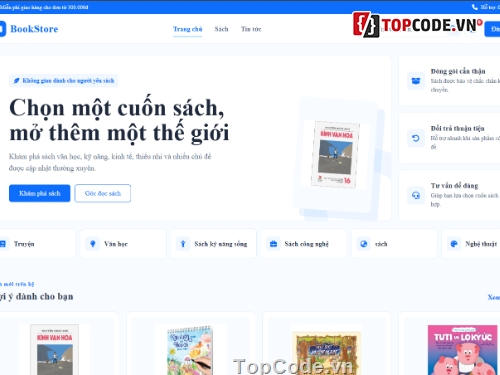Click the feather icon in hero badge

pos(16,81)
